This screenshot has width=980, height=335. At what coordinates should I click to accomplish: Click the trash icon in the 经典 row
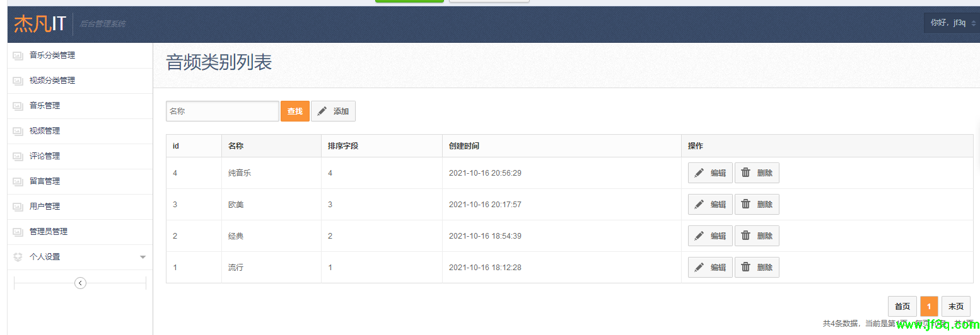[745, 236]
